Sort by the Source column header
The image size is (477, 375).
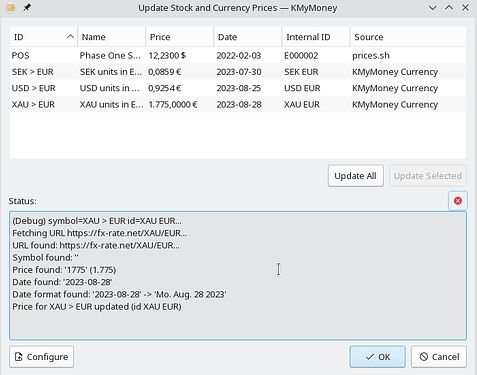pyautogui.click(x=408, y=37)
